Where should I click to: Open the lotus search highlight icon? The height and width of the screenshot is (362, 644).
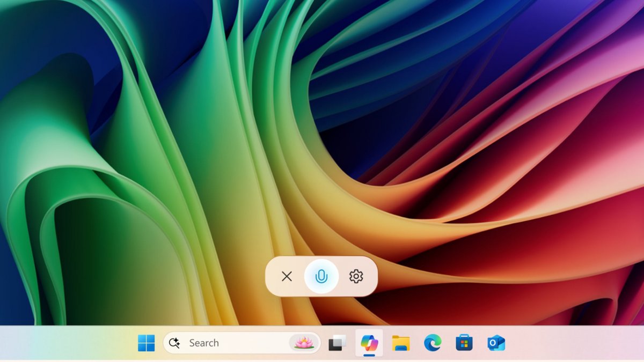tap(304, 343)
